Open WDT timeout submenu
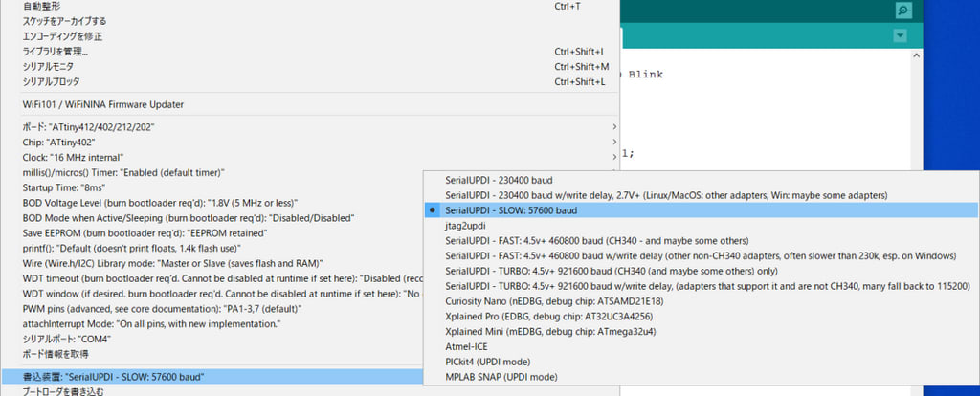980x396 pixels. (212, 278)
